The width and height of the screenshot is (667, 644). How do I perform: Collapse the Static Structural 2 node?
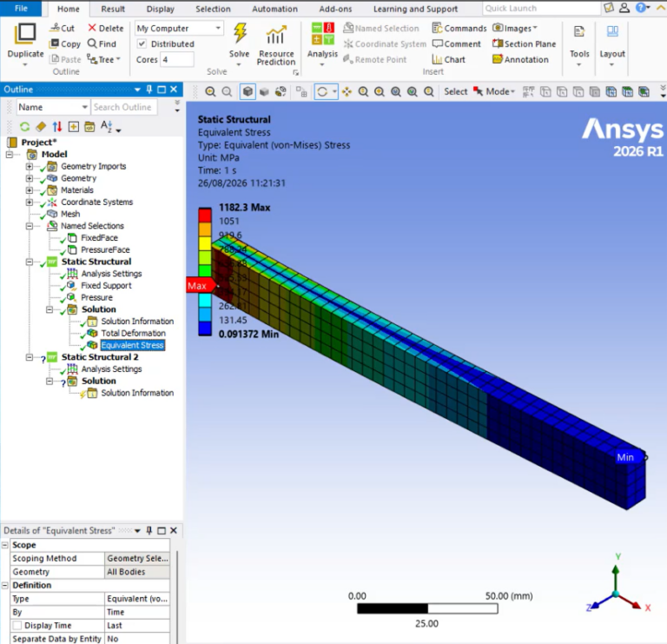coord(30,357)
